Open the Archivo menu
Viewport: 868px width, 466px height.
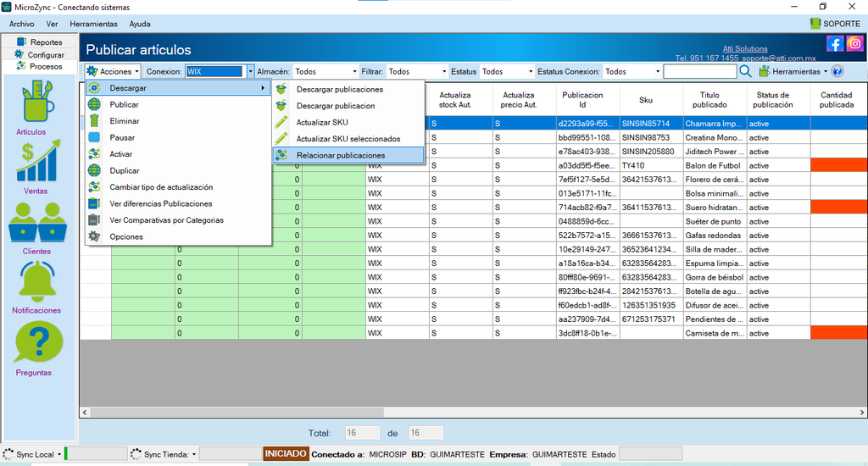(21, 24)
